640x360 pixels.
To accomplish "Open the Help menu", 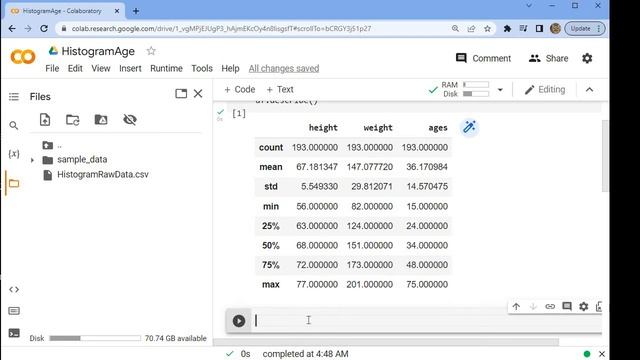I will pos(230,69).
